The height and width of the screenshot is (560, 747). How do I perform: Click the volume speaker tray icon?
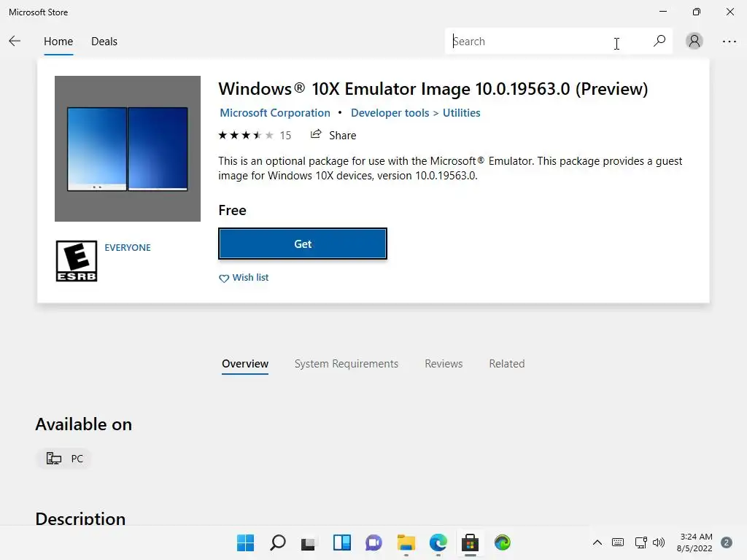point(659,542)
